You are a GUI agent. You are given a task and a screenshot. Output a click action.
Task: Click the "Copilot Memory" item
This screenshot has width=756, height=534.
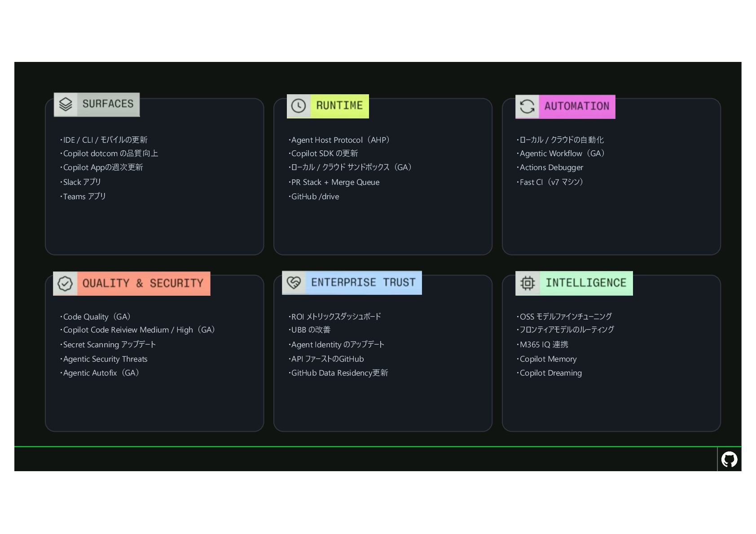[x=547, y=359]
